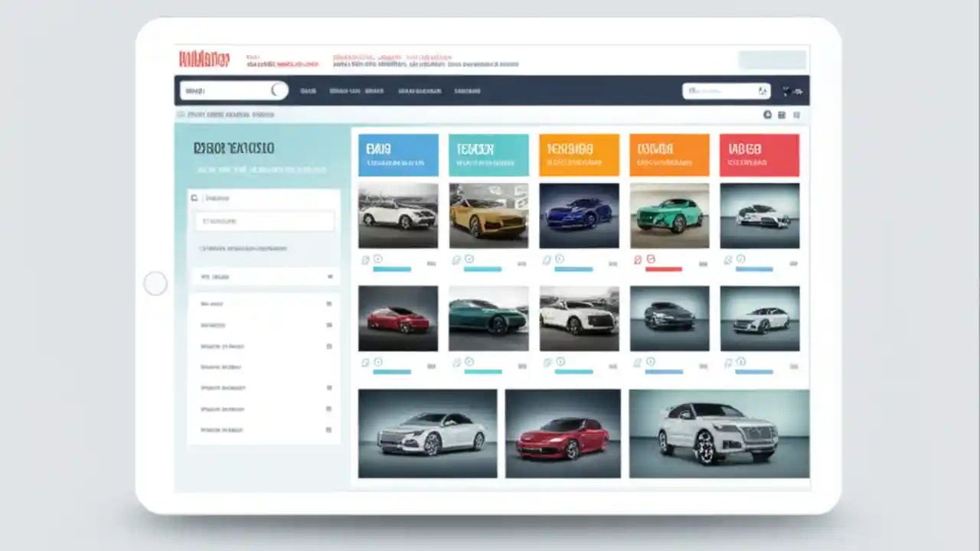This screenshot has width=980, height=551.
Task: Select the list view icon in the toolbar row
Action: tap(796, 115)
